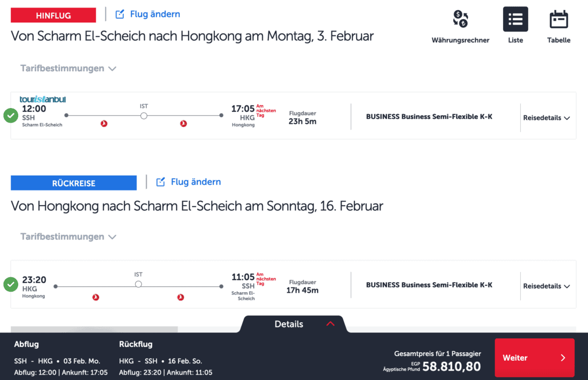The width and height of the screenshot is (588, 380).
Task: Expand Reisedetails for the return flight
Action: (546, 286)
